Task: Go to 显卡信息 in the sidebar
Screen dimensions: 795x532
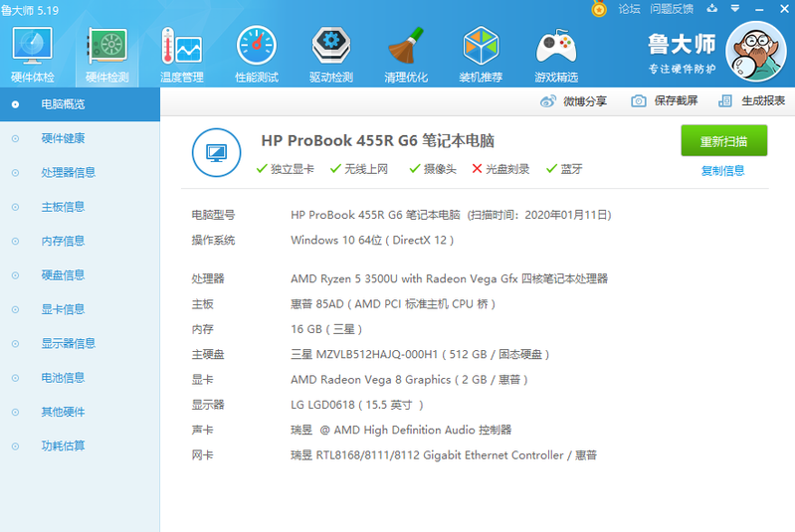Action: pos(63,309)
